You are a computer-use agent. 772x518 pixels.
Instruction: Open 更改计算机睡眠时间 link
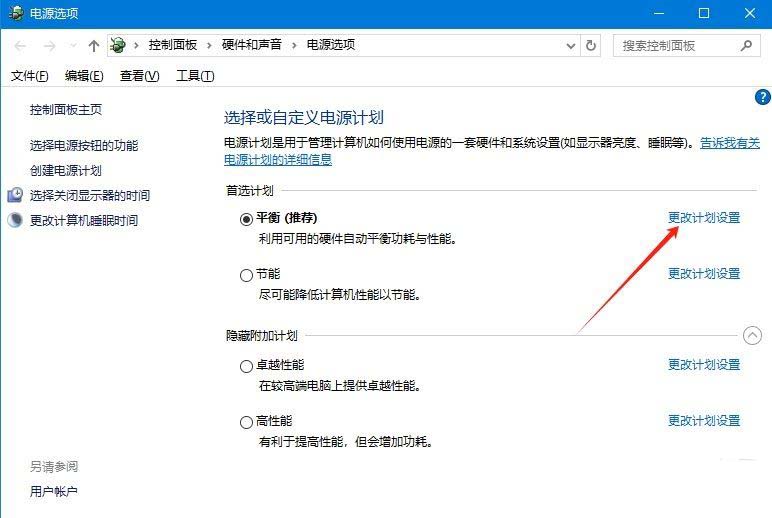(84, 221)
